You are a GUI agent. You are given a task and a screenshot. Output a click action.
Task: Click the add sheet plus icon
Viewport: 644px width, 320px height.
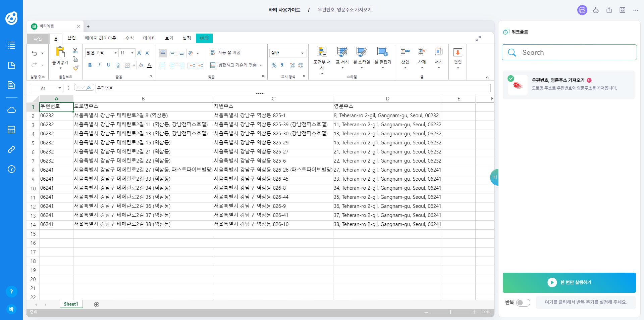point(97,305)
